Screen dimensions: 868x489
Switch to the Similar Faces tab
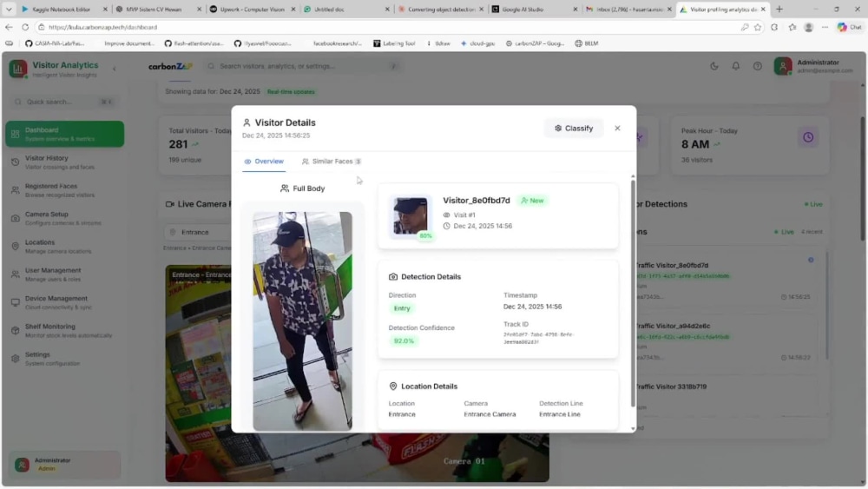[x=332, y=162]
